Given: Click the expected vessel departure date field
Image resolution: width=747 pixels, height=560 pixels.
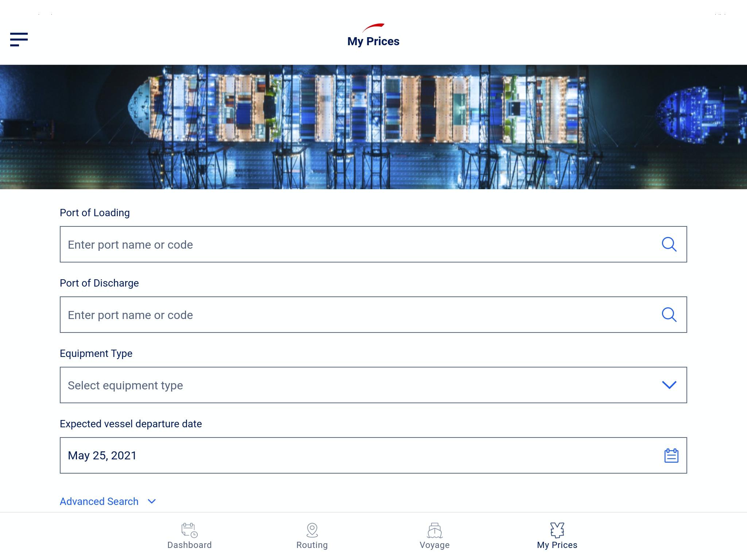Looking at the screenshot, I should click(x=373, y=455).
